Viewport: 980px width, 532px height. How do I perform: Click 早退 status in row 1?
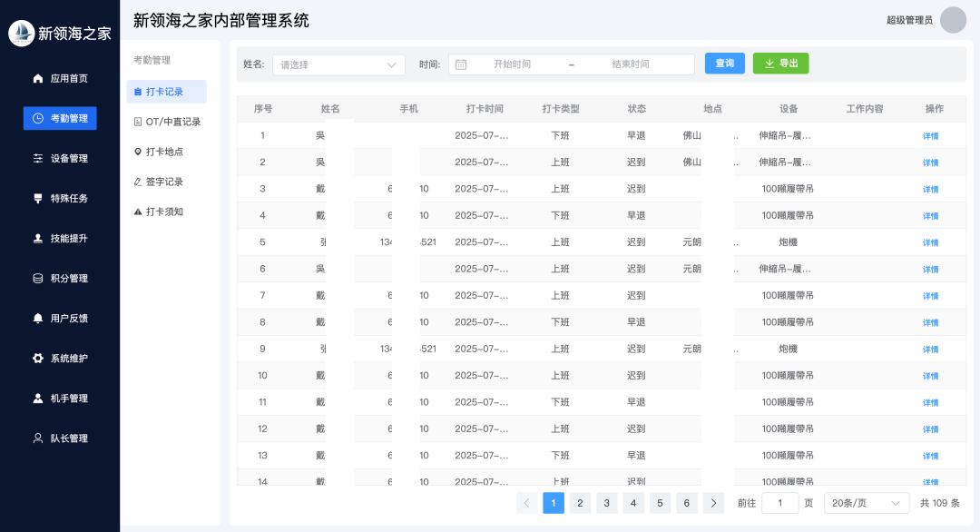point(636,135)
